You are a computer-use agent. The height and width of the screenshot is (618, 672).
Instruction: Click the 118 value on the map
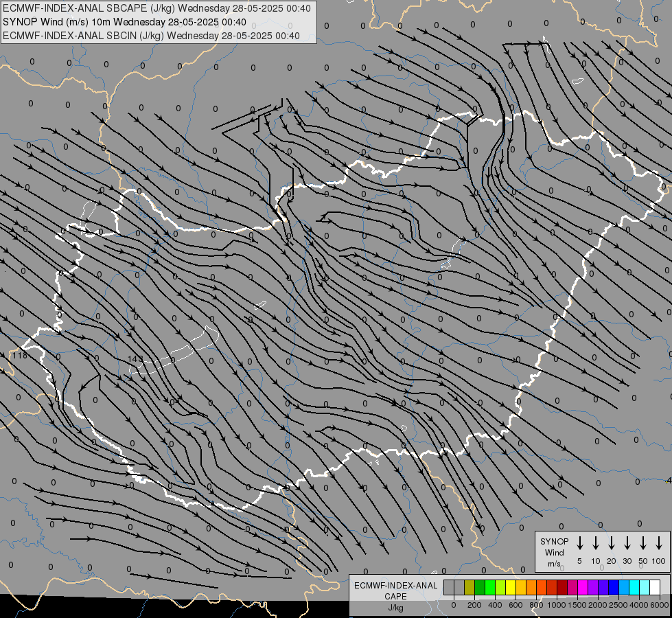click(20, 355)
